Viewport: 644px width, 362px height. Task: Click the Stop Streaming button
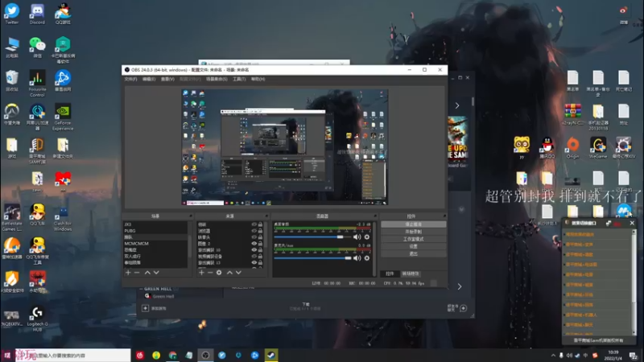(413, 224)
